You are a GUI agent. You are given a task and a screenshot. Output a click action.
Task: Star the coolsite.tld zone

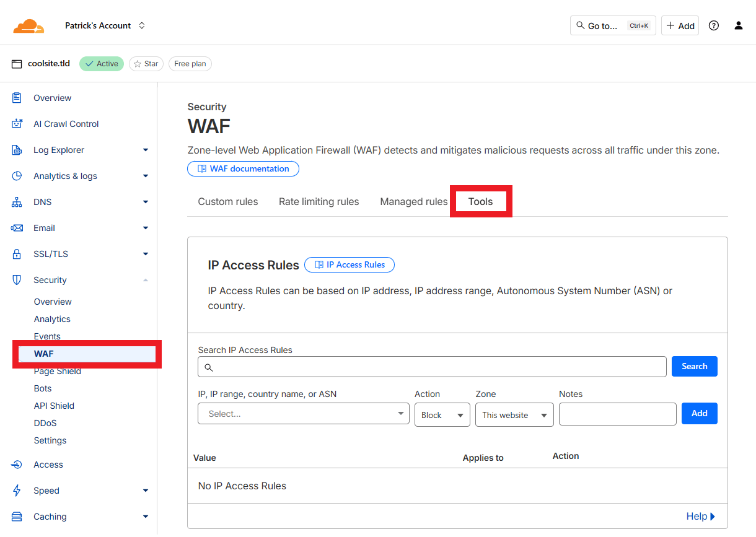point(146,64)
